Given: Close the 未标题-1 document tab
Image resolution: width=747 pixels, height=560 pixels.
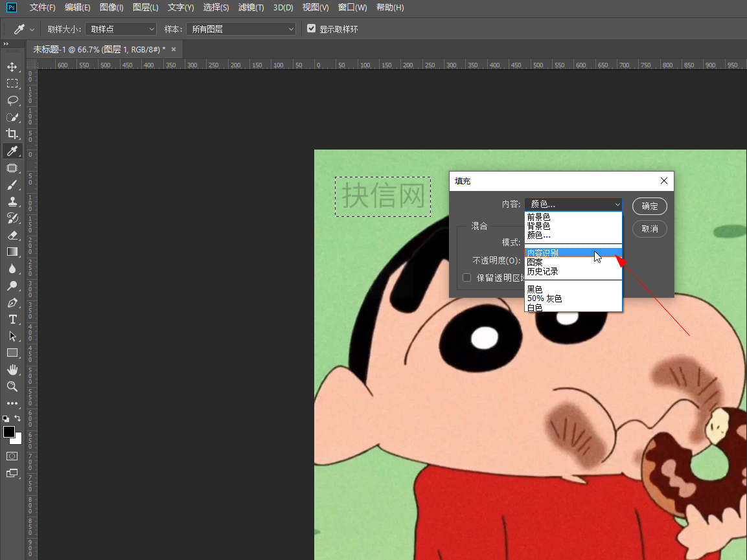Looking at the screenshot, I should pos(174,49).
